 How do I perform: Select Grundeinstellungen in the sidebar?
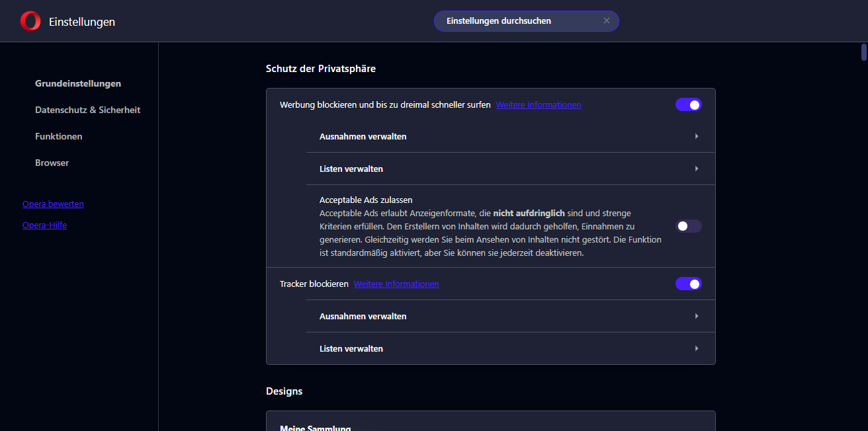[x=78, y=83]
